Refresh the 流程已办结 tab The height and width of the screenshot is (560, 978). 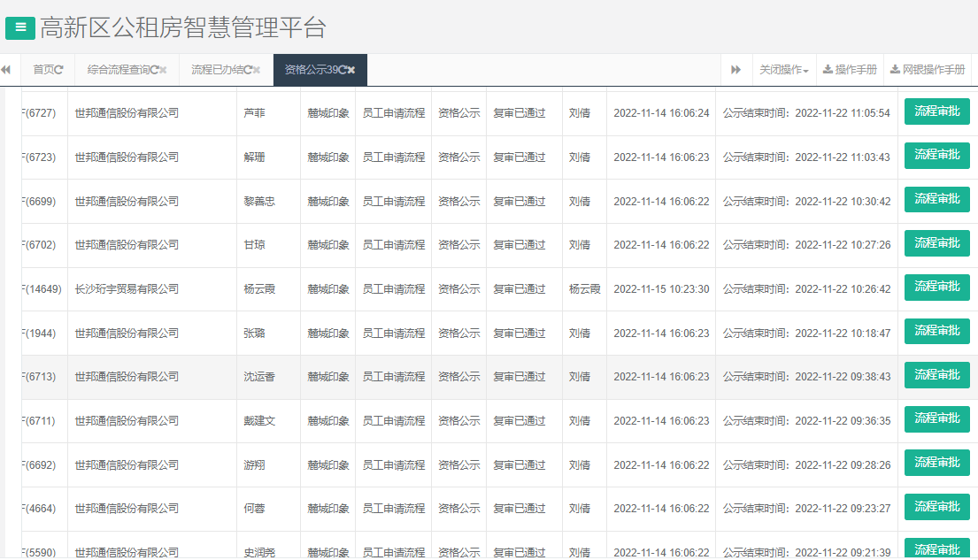248,69
